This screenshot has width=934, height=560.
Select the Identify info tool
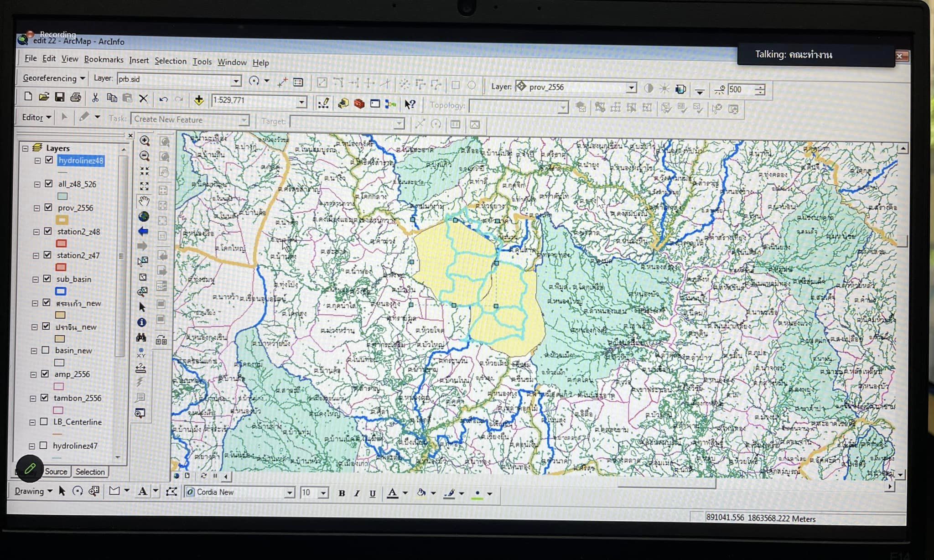point(142,322)
